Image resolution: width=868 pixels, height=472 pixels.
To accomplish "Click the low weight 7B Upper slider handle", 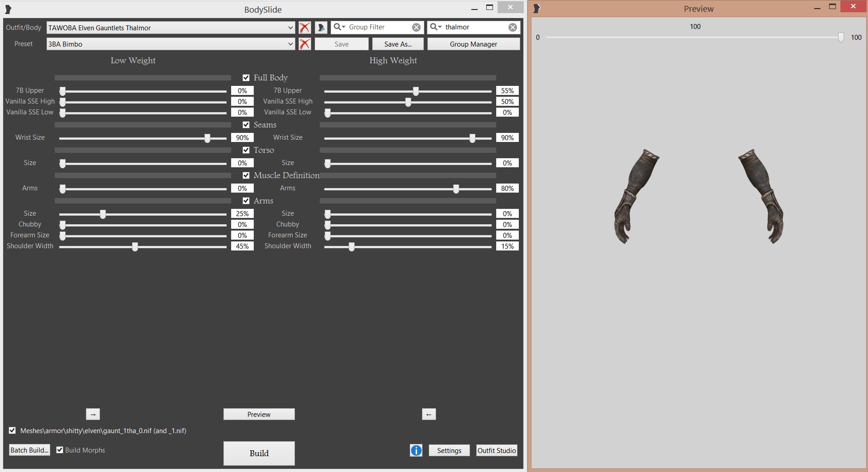I will [x=63, y=91].
